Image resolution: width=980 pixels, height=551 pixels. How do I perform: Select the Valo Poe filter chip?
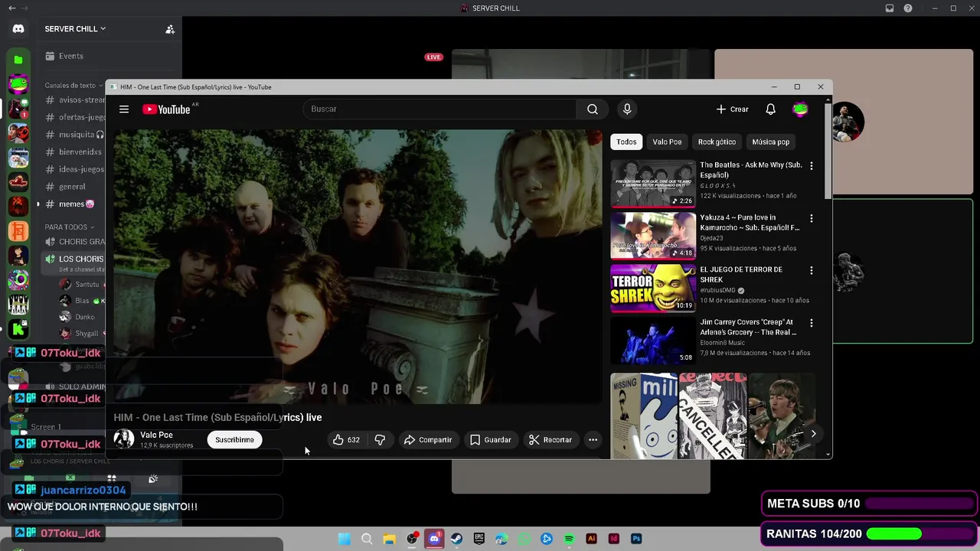coord(667,142)
